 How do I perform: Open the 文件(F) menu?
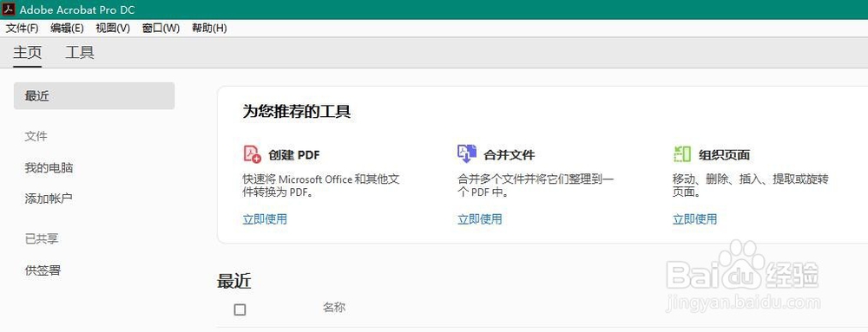click(23, 29)
